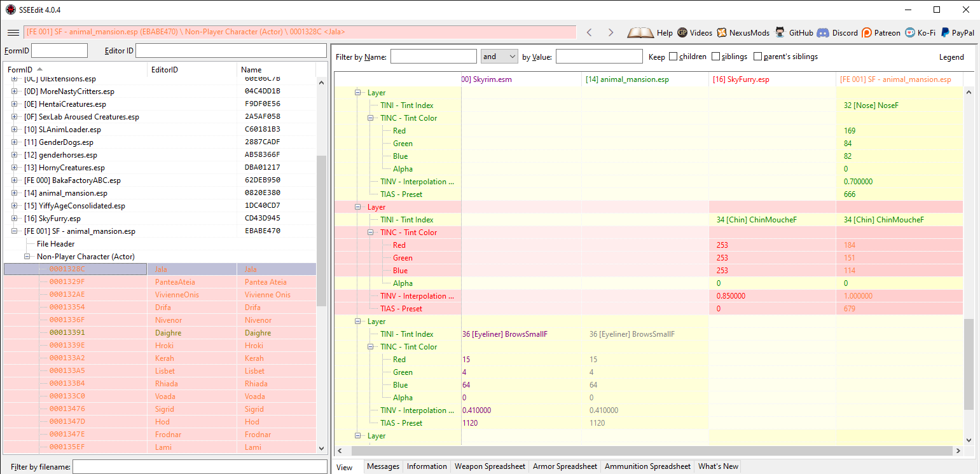980x474 pixels.
Task: Open the NexusMods icon link
Action: coord(722,32)
